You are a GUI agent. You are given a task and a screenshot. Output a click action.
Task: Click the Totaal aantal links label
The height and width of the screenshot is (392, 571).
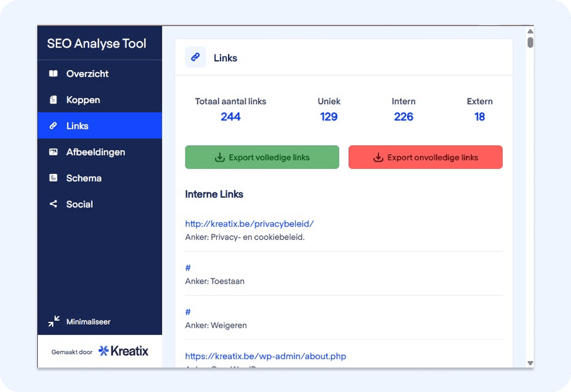coord(230,101)
